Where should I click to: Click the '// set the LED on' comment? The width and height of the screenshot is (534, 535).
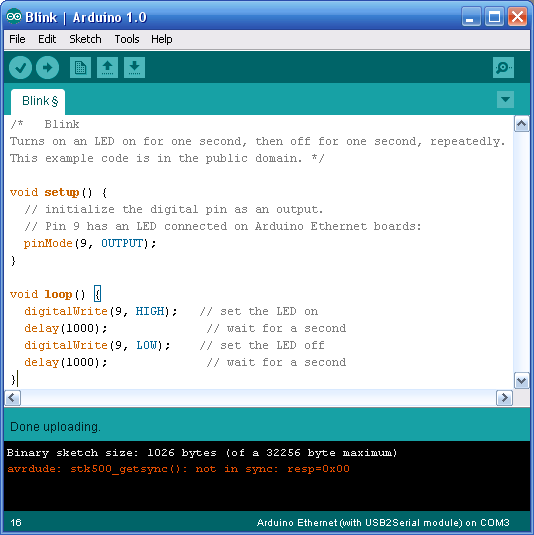coord(259,312)
